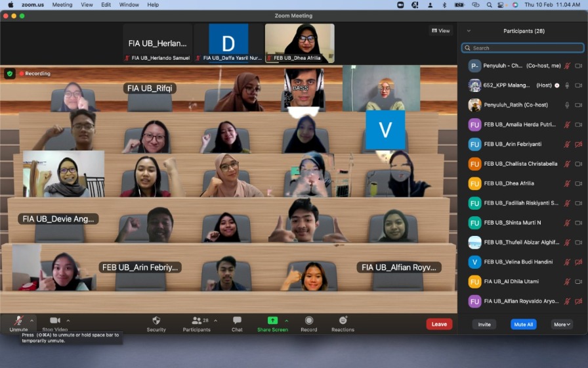This screenshot has width=588, height=368.
Task: Toggle Stop Video camera button
Action: (x=55, y=321)
